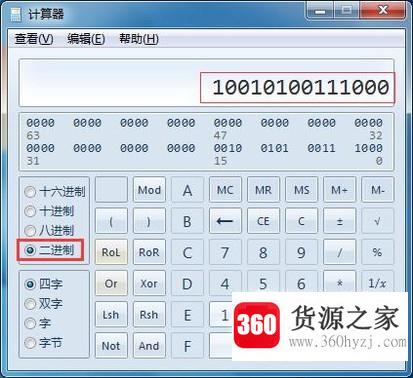Screen dimensions: 413x378
Task: Click the bit group 0101 in bit panel
Action: point(275,148)
